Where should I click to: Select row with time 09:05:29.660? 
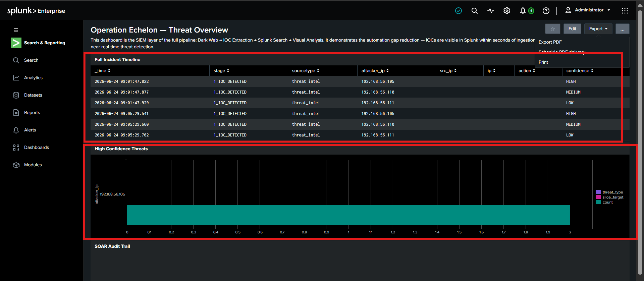[360, 124]
